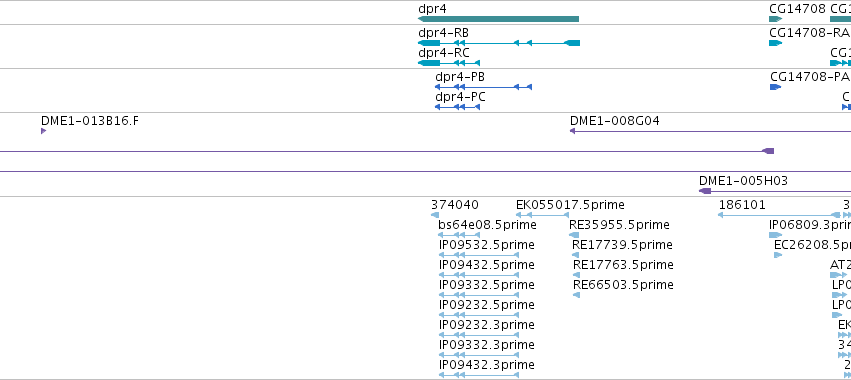
Task: Click the CG14708-PA label
Action: coord(810,77)
